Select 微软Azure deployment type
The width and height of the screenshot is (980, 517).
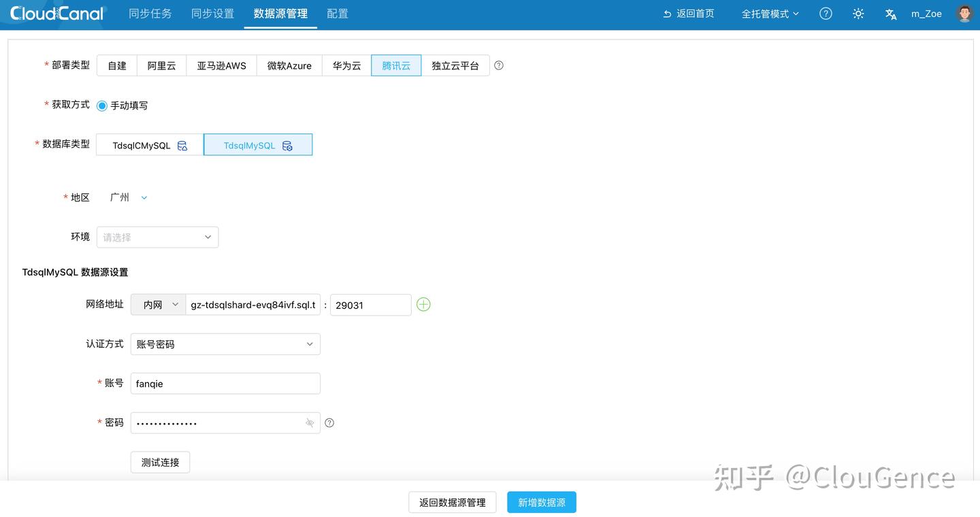289,66
